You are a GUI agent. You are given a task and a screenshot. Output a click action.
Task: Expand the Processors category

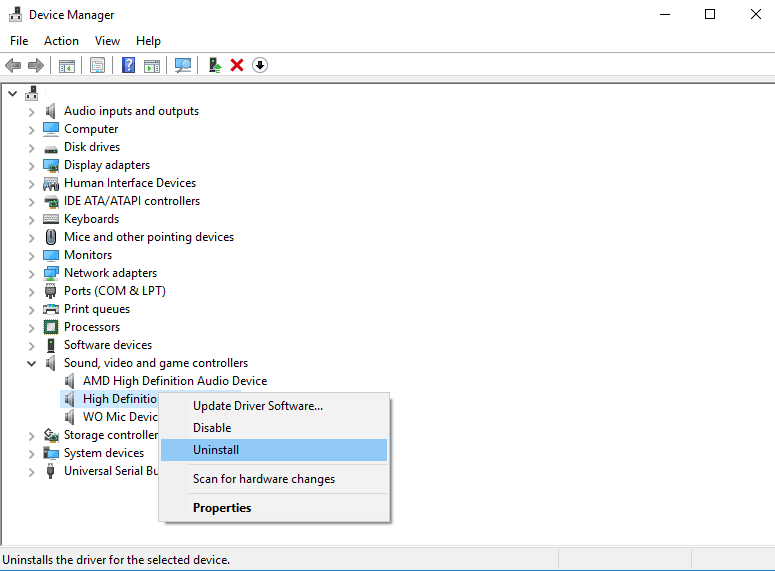pos(32,328)
